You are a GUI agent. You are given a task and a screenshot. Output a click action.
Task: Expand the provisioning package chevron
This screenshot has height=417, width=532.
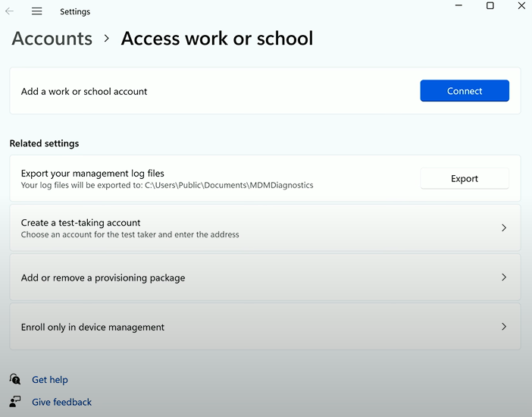pyautogui.click(x=504, y=277)
